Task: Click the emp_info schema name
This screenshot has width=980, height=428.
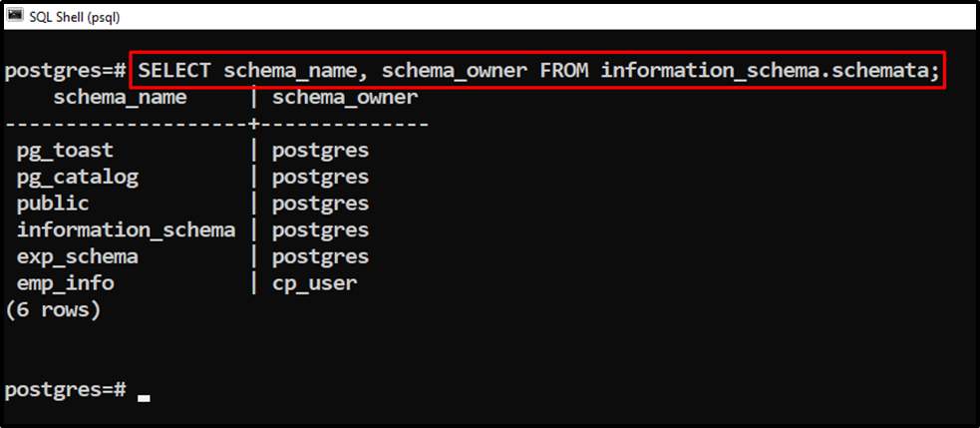Action: click(65, 283)
